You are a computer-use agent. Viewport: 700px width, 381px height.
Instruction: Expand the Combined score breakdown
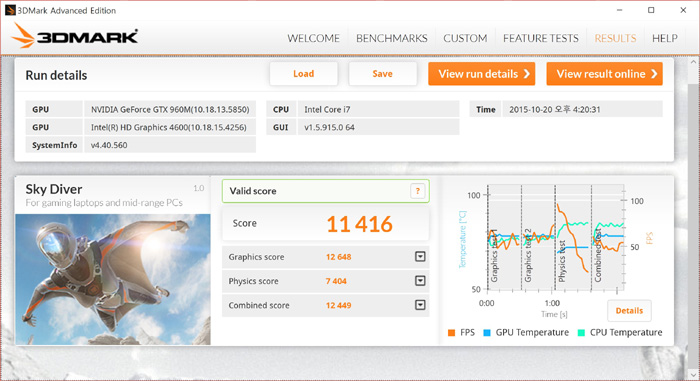tap(420, 305)
